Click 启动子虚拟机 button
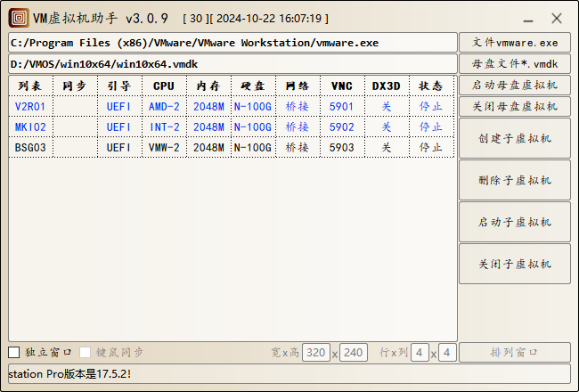The width and height of the screenshot is (579, 392). 515,222
